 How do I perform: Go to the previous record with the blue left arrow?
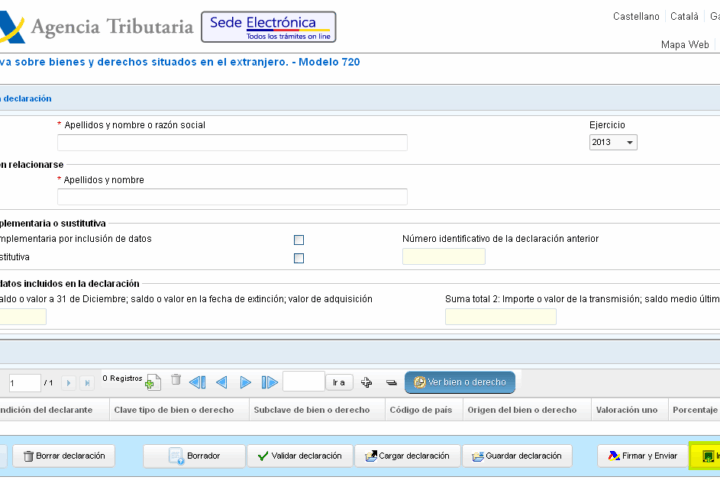[221, 382]
